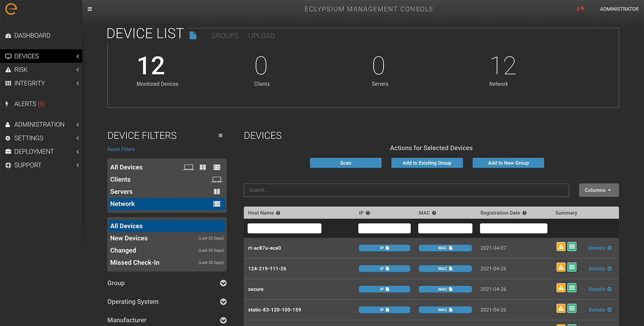Expand the Settings sidebar section
Image resolution: width=644 pixels, height=326 pixels.
coord(41,138)
